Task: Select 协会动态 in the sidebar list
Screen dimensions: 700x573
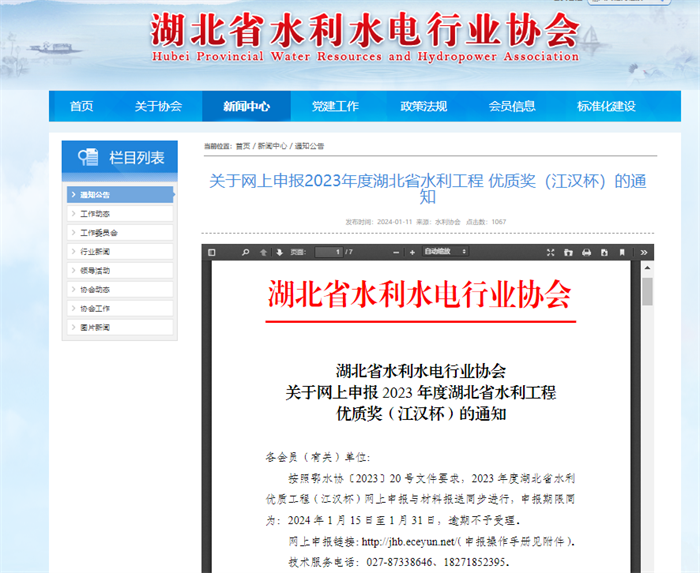Action: [x=120, y=290]
